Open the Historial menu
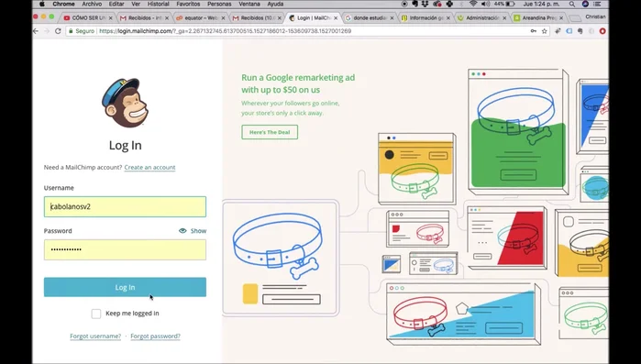 pyautogui.click(x=159, y=4)
